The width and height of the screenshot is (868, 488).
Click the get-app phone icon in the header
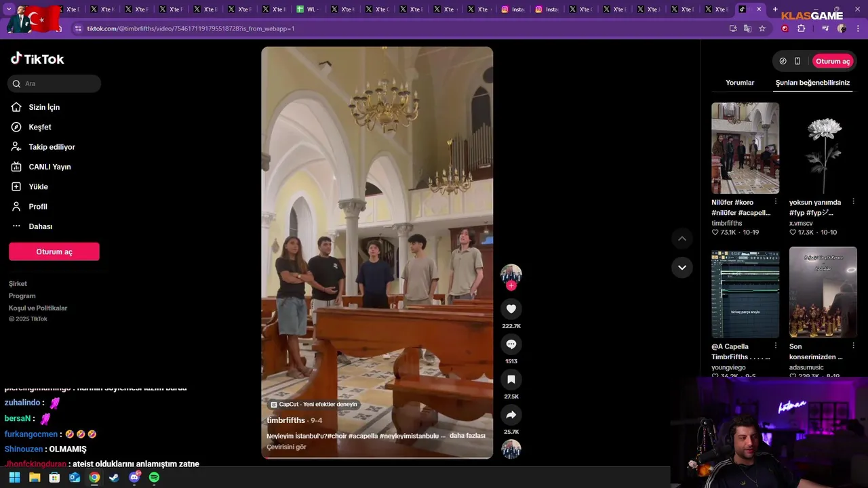(x=797, y=61)
